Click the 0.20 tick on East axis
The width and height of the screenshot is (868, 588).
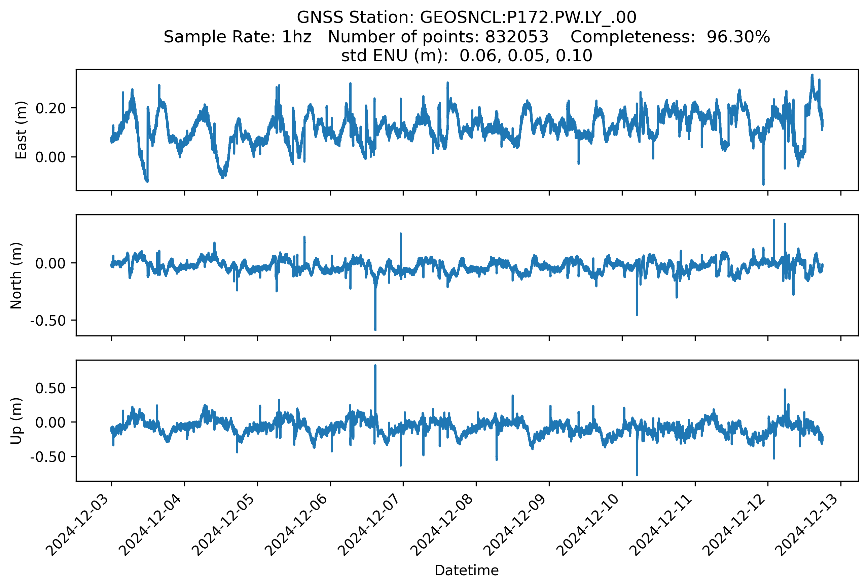[50, 108]
